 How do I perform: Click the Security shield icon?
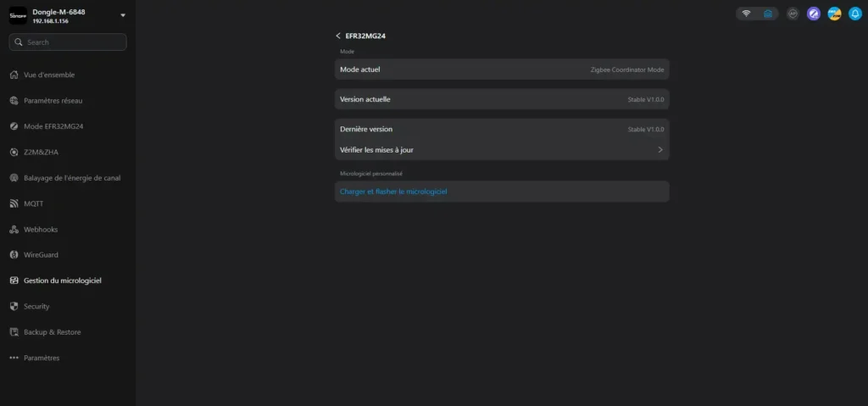14,307
